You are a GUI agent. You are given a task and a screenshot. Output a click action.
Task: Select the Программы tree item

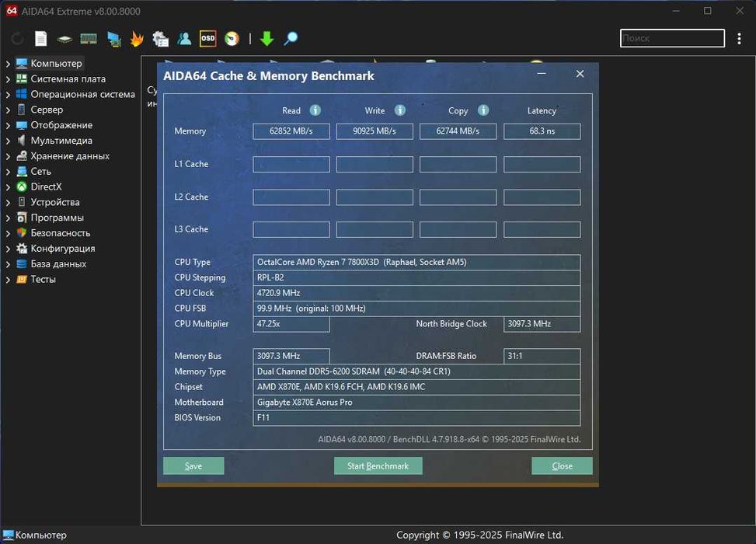[x=57, y=218]
